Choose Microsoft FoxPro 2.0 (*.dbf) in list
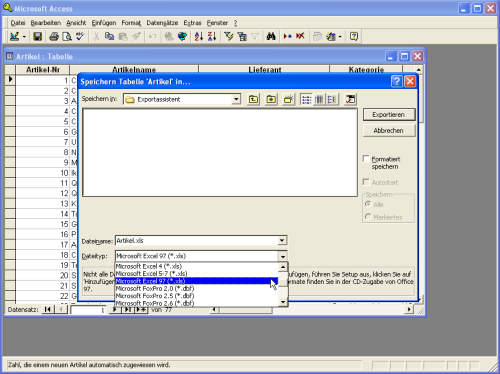500x374 pixels. [197, 288]
